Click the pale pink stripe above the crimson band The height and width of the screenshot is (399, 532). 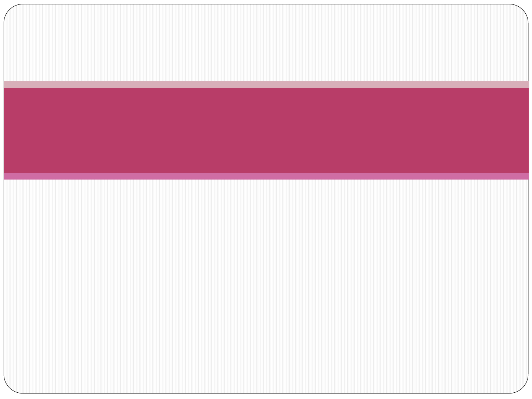266,85
